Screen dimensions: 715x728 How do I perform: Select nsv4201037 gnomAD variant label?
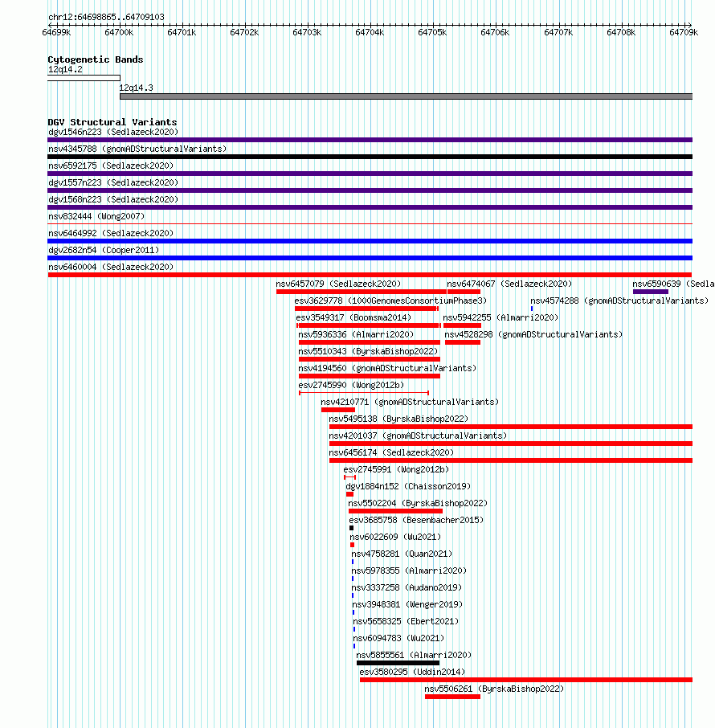coord(418,436)
